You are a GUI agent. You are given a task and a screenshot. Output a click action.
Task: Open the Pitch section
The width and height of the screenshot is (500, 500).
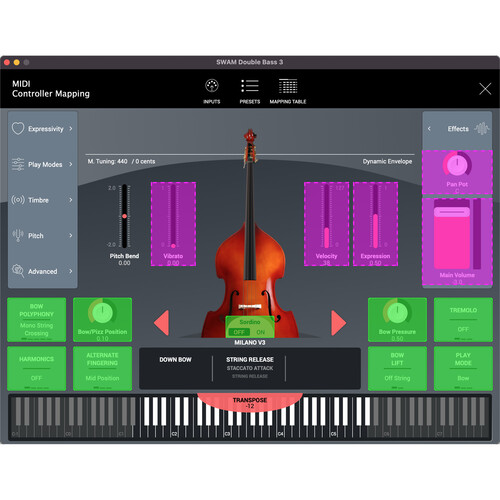tap(42, 236)
